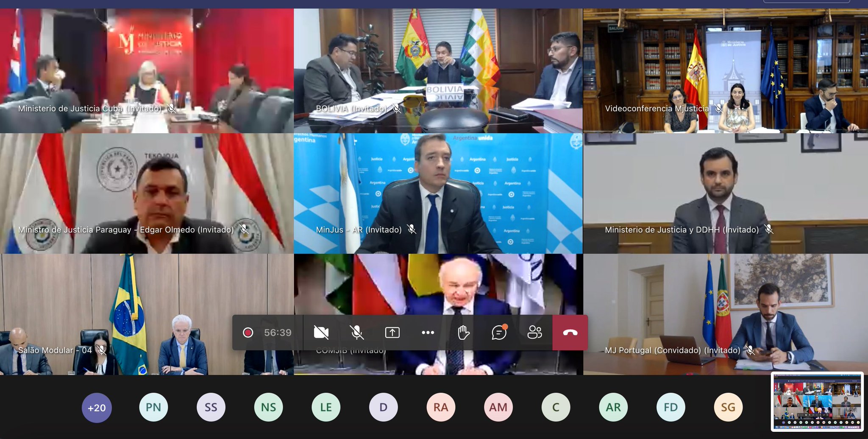The image size is (868, 439).
Task: Hang up the call
Action: click(x=570, y=333)
